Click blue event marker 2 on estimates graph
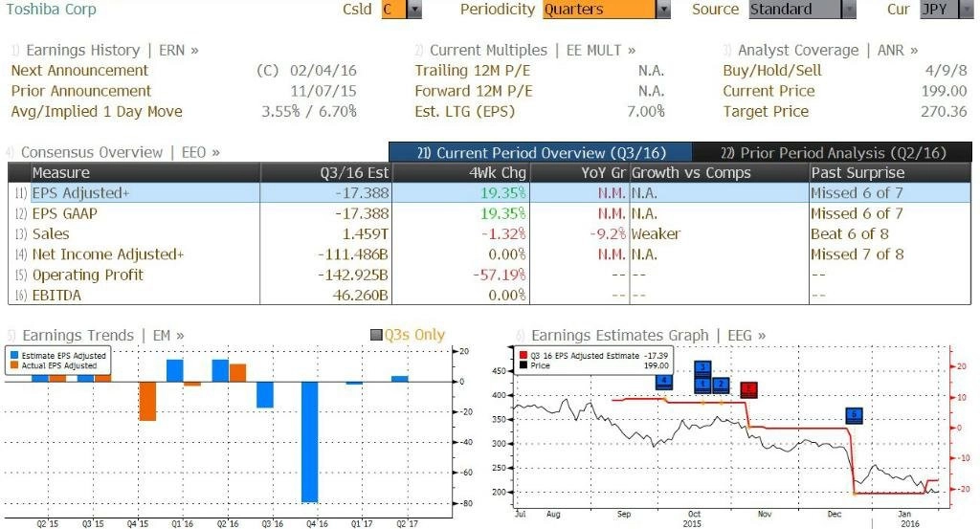980x529 pixels. [720, 385]
